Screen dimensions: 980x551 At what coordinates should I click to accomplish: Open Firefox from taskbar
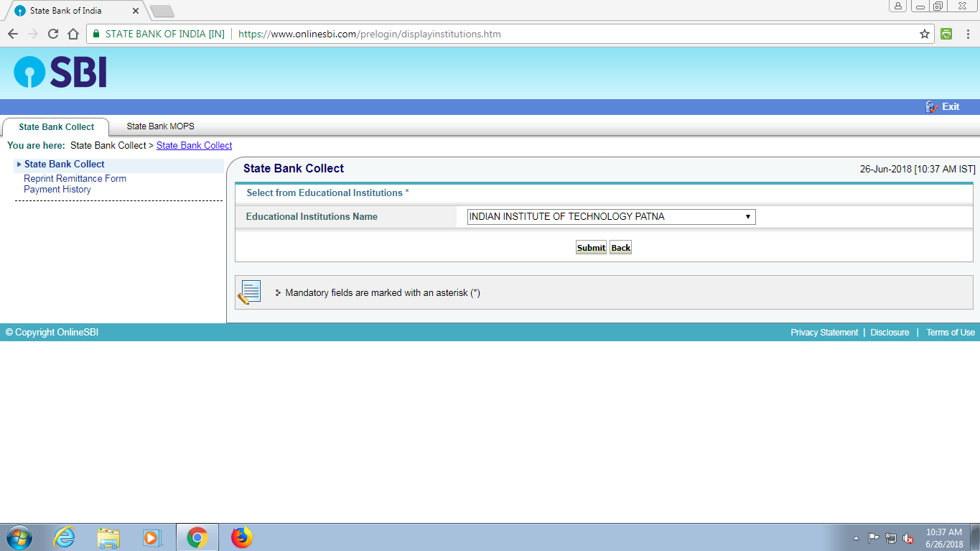click(242, 537)
